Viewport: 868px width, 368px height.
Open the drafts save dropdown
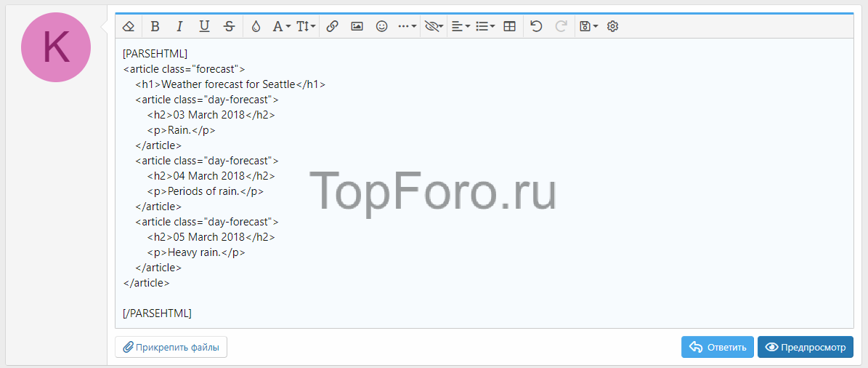(588, 26)
